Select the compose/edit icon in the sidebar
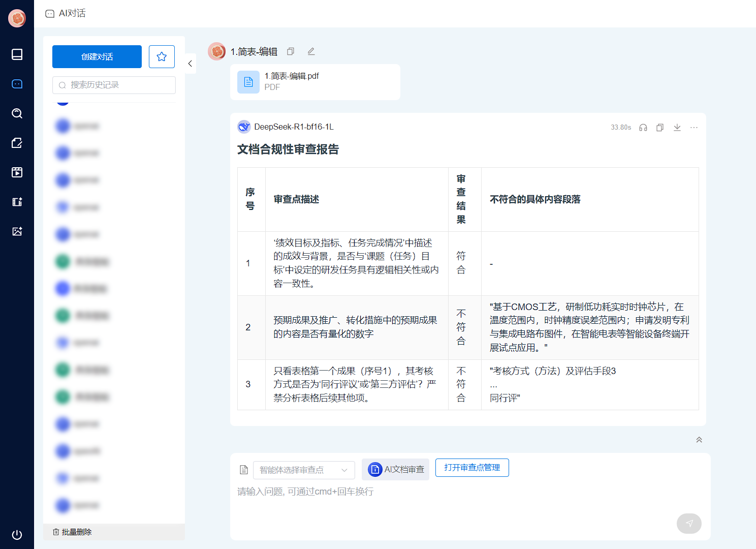756x549 pixels. pyautogui.click(x=17, y=143)
